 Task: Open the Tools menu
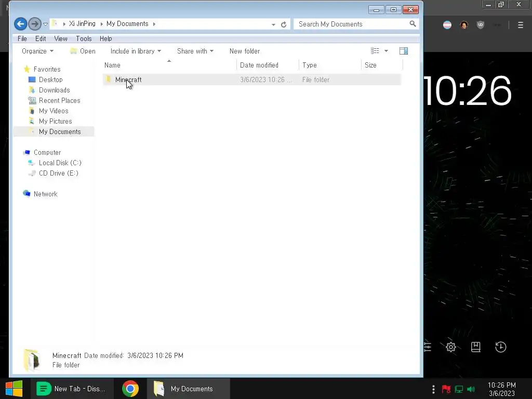click(x=84, y=38)
